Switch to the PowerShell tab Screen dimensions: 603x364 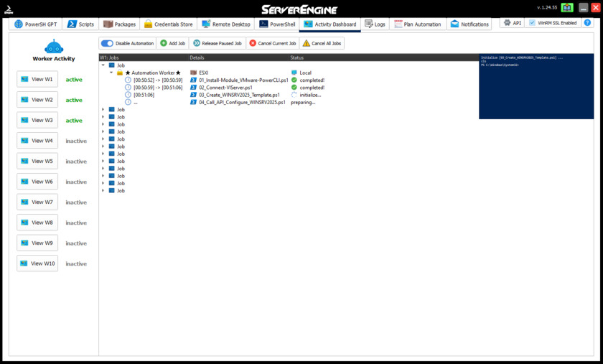[x=277, y=24]
